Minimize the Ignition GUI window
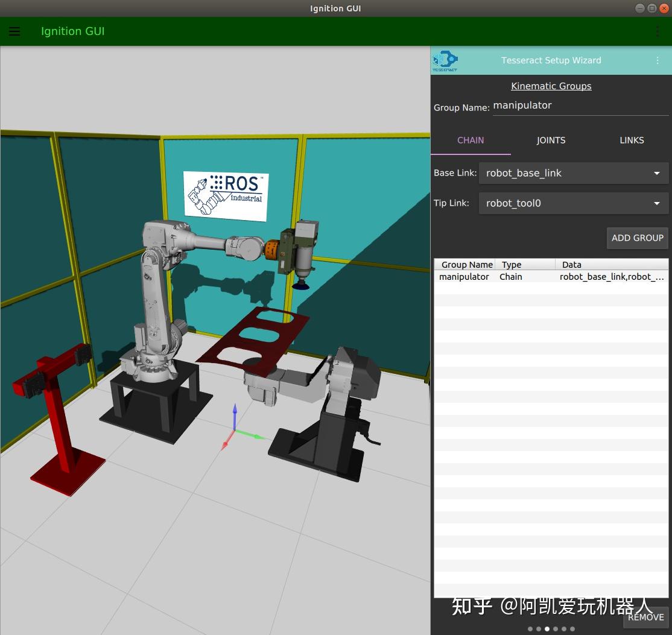Image resolution: width=672 pixels, height=635 pixels. pyautogui.click(x=640, y=8)
